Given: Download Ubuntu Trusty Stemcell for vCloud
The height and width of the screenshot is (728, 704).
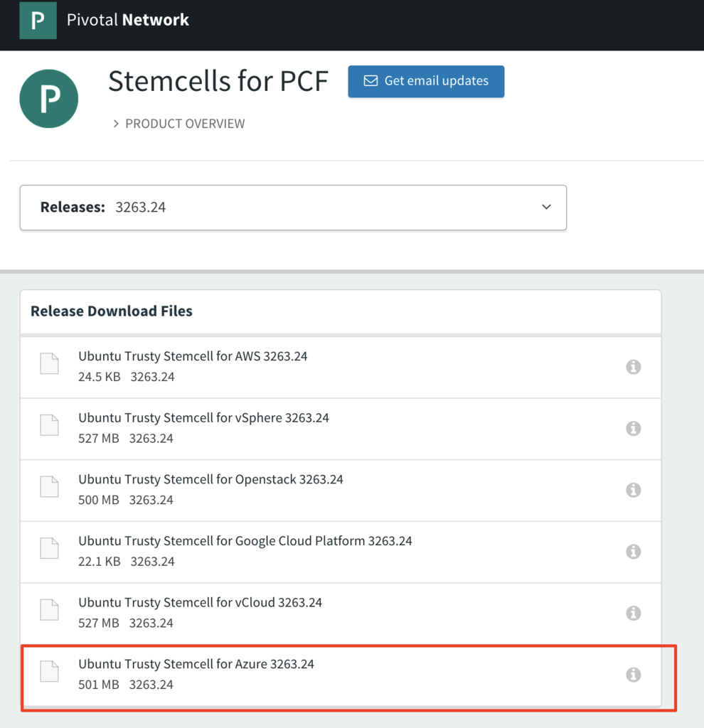Looking at the screenshot, I should (200, 603).
